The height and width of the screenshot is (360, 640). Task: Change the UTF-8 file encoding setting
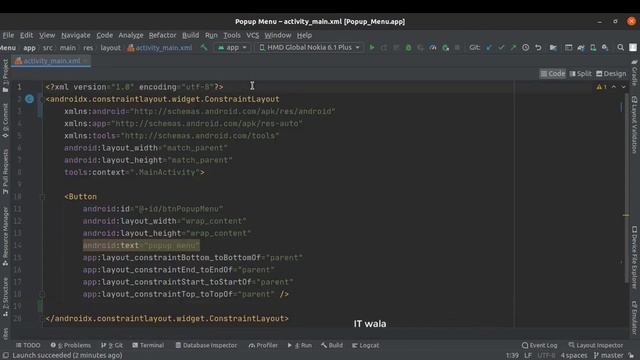pyautogui.click(x=546, y=356)
